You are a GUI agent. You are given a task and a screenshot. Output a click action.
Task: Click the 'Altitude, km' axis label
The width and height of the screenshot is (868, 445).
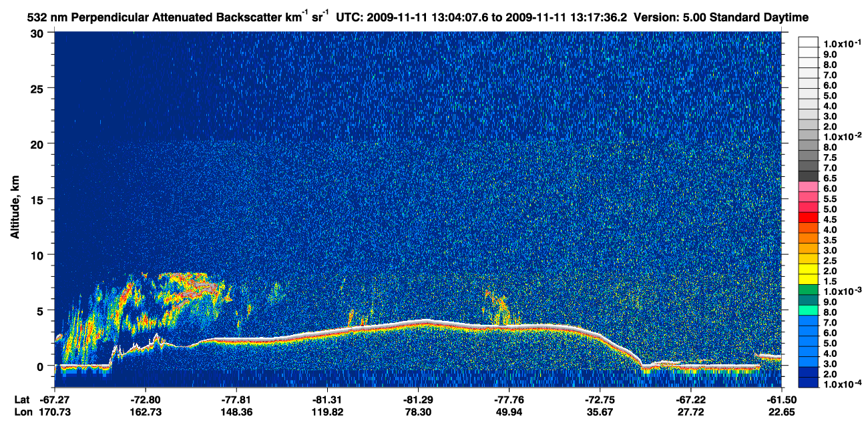(x=15, y=207)
